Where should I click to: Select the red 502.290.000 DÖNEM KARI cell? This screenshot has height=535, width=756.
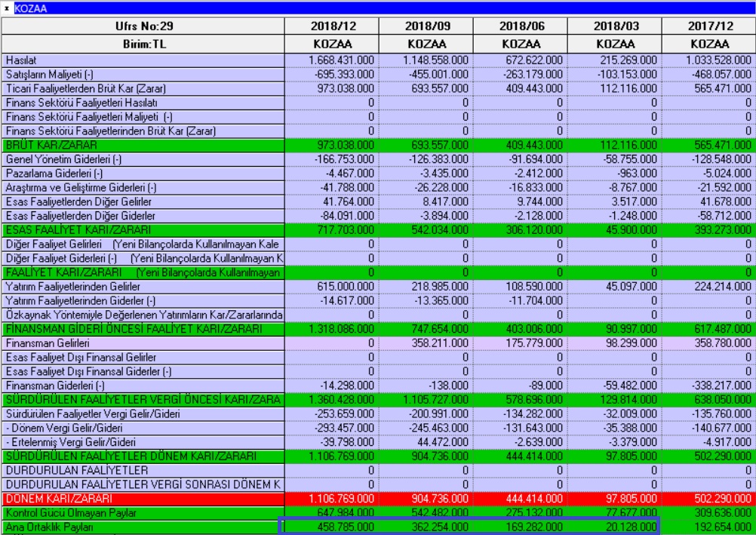(x=709, y=499)
